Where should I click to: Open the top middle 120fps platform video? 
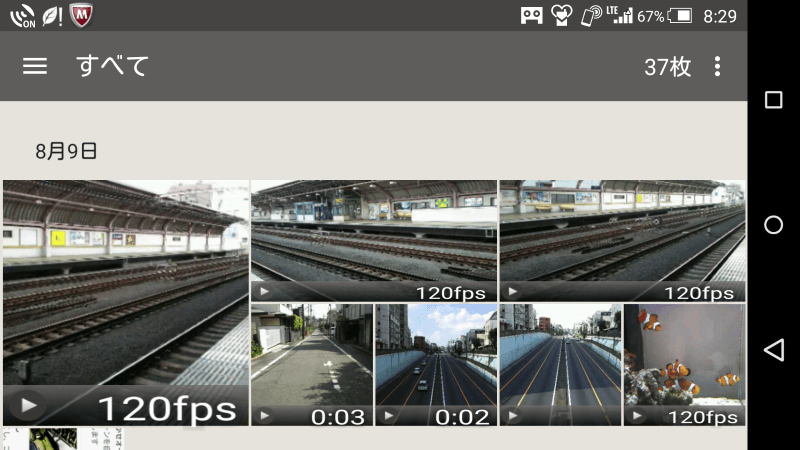pos(373,240)
